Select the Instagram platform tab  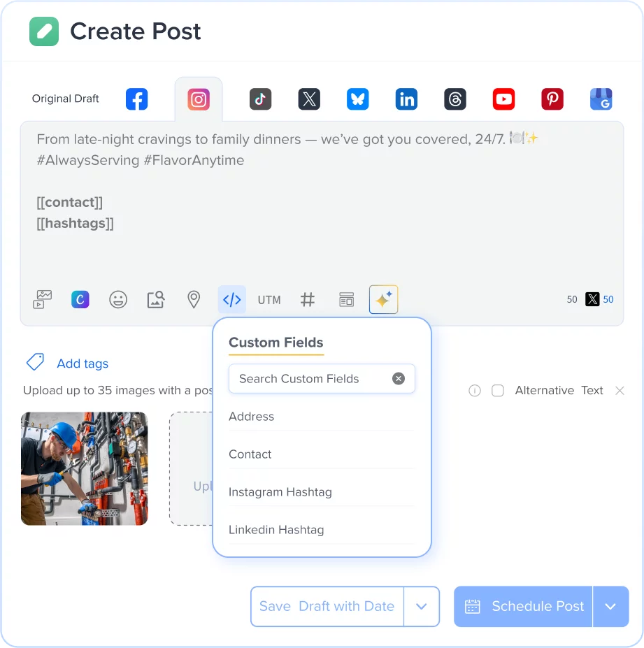[x=198, y=99]
